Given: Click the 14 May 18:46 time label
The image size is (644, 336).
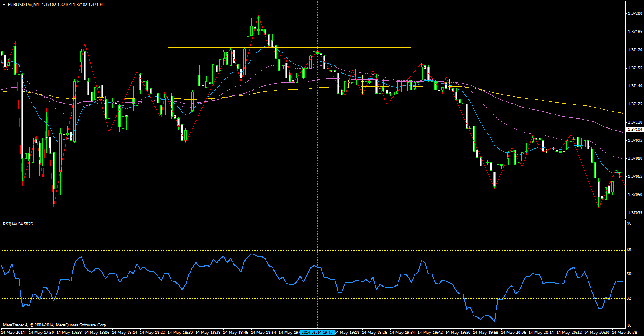Looking at the screenshot, I should (236, 333).
